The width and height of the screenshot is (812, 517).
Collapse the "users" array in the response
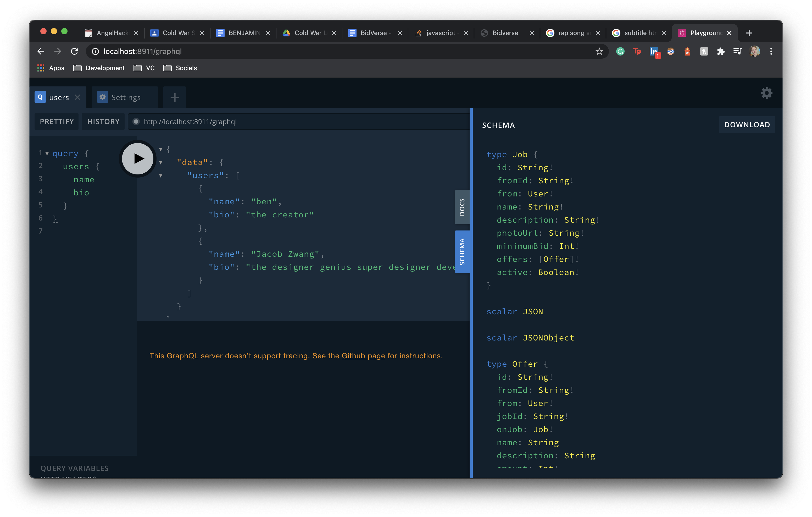[x=161, y=176]
